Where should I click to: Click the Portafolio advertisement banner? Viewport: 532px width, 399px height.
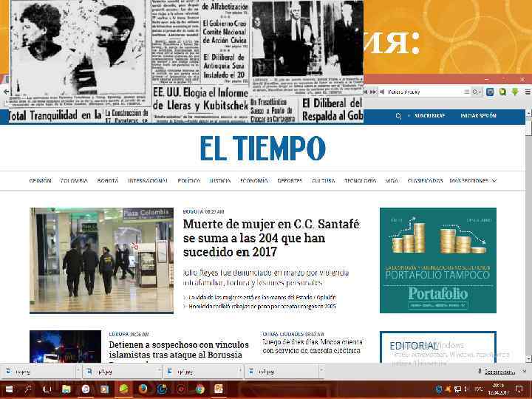pyautogui.click(x=438, y=260)
